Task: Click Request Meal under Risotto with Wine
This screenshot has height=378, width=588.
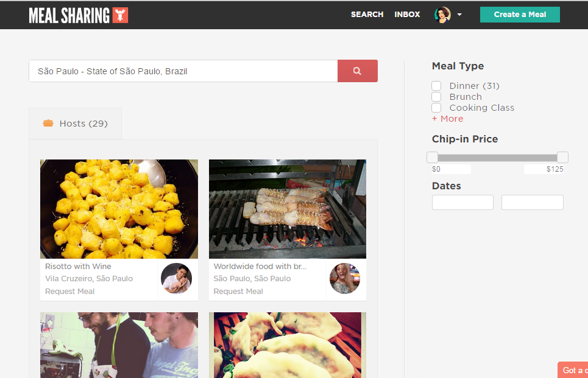Action: pos(69,291)
